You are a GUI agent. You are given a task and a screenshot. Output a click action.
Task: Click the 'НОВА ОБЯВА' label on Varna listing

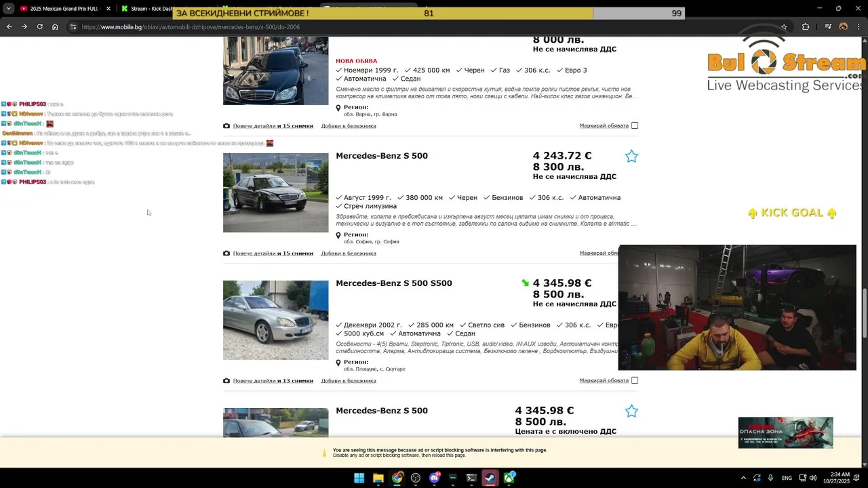click(x=356, y=61)
